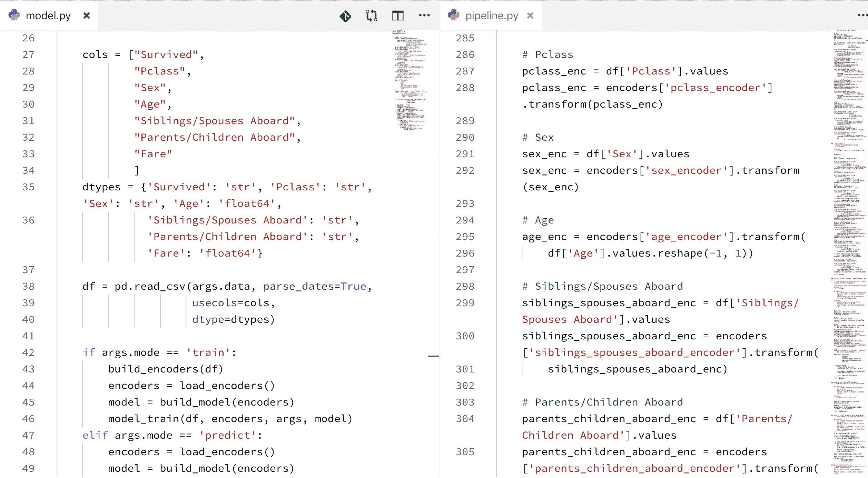Close the model.py tab
Image resolution: width=868 pixels, height=478 pixels.
tap(87, 15)
